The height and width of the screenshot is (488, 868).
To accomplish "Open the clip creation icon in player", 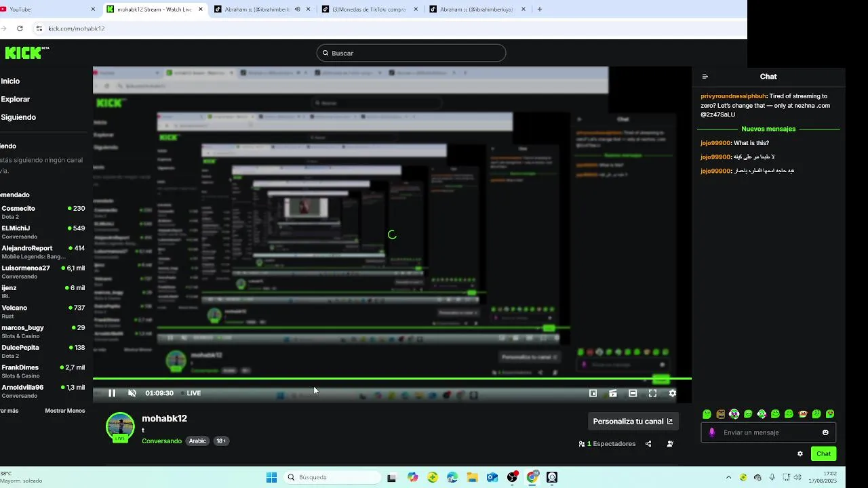I will [x=613, y=393].
